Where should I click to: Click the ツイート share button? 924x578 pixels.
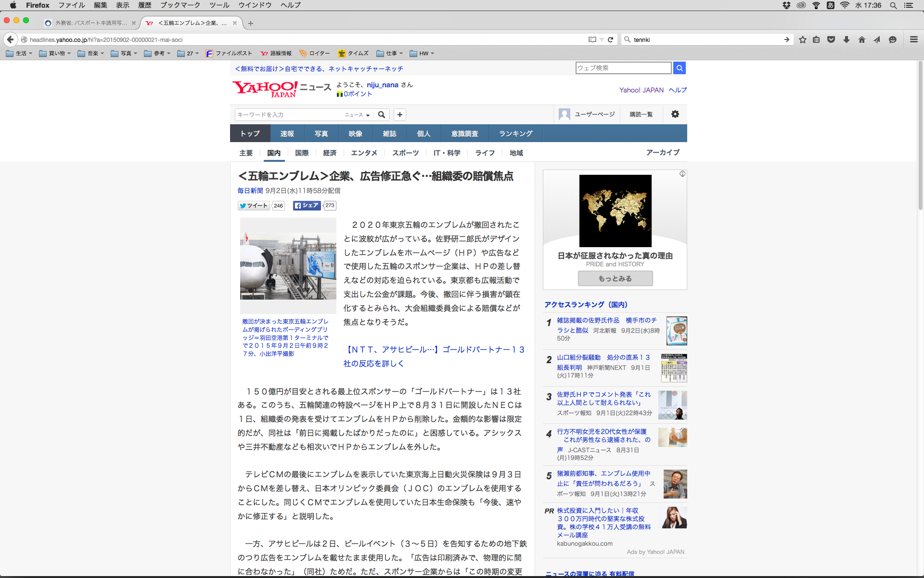point(254,206)
